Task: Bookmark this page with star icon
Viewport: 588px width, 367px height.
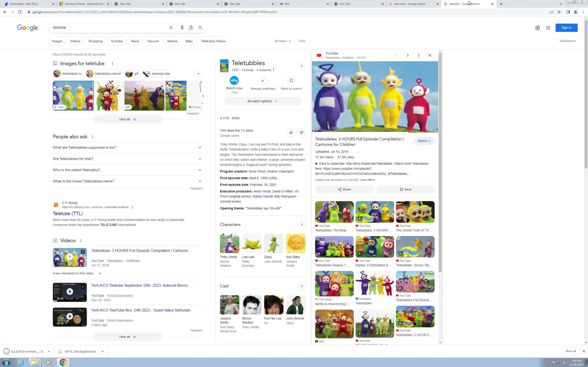Action: [559, 12]
